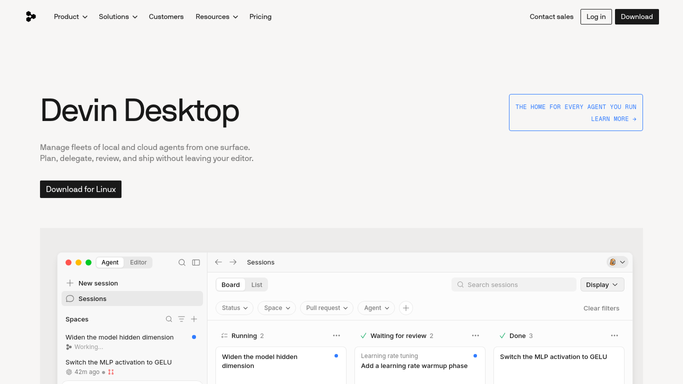
Task: Open the Widen the model hidden dimension card
Action: (281, 365)
